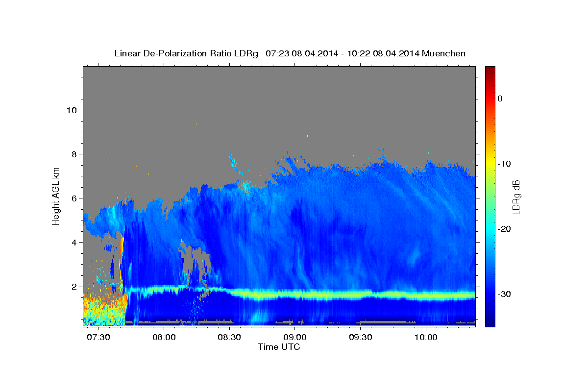The image size is (588, 392).
Task: Click the '08:00' time tick label
Action: [164, 338]
